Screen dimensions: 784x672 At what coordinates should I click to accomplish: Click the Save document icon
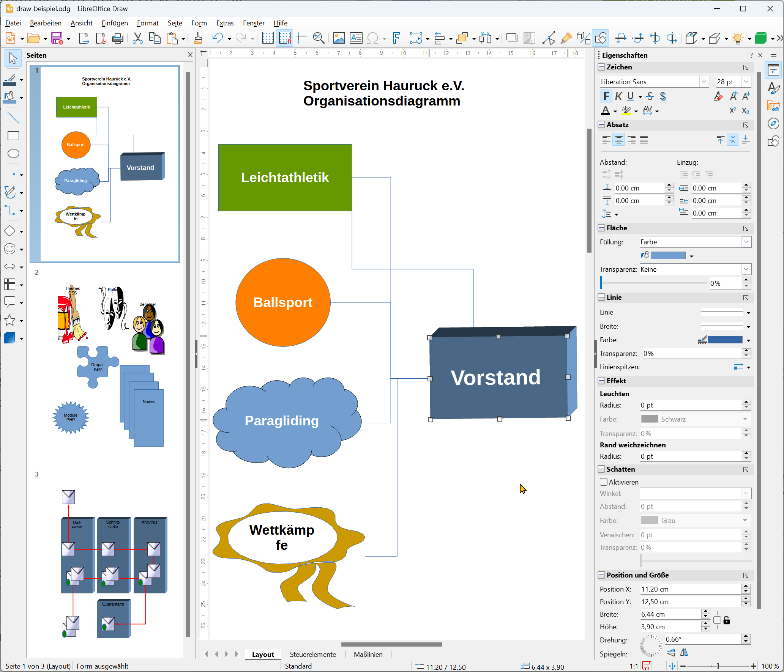click(57, 38)
